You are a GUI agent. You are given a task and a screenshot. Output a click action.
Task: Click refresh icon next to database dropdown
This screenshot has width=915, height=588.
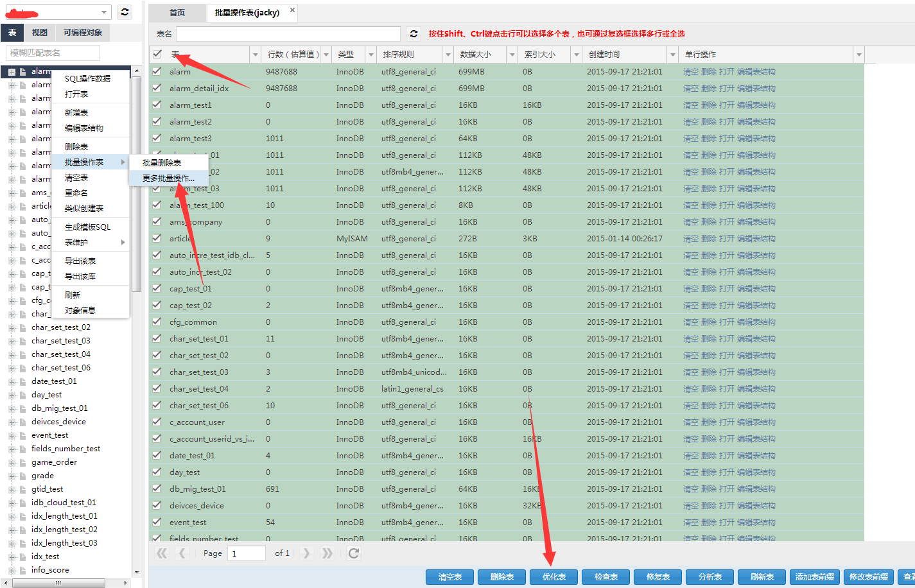125,12
